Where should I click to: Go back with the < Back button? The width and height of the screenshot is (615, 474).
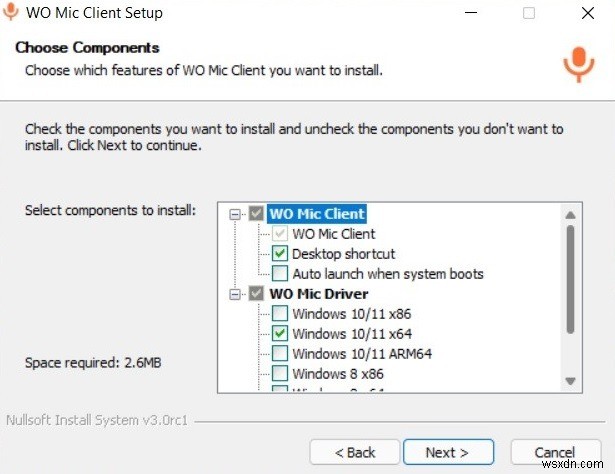point(355,452)
